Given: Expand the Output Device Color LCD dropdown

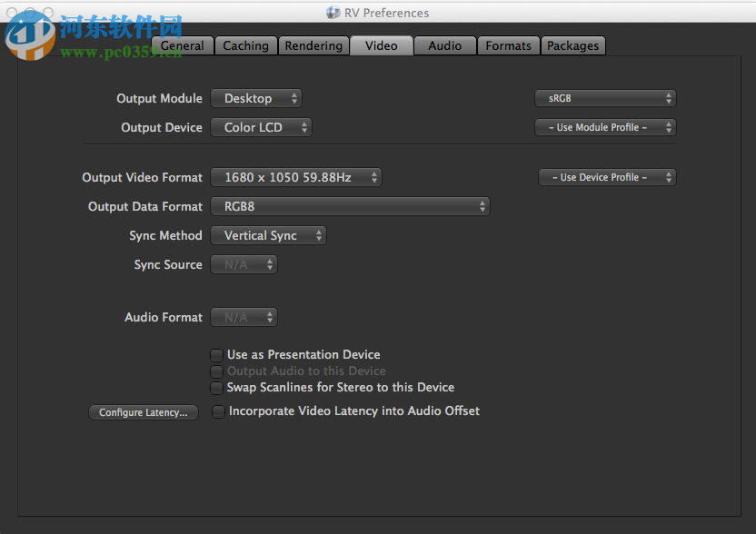Looking at the screenshot, I should 262,127.
